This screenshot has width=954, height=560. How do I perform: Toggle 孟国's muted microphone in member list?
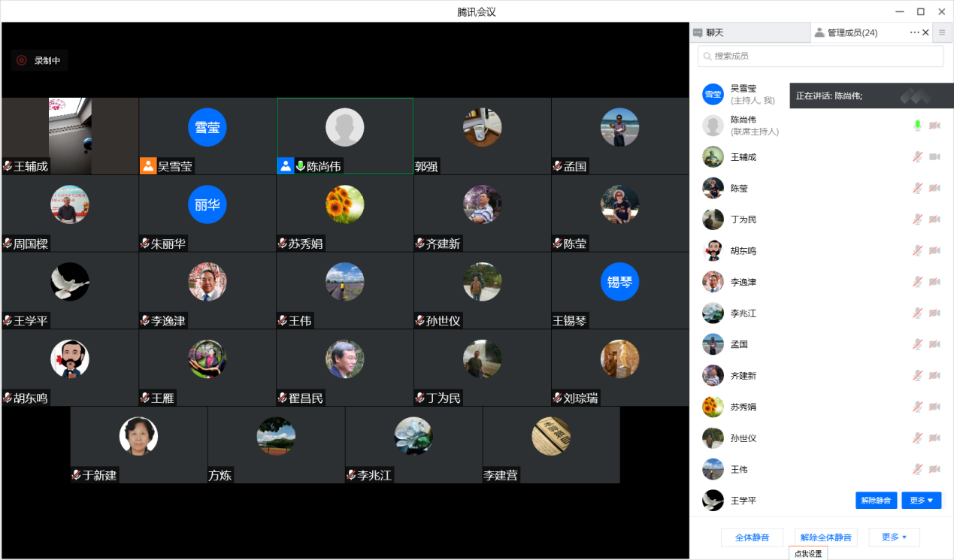coord(917,344)
